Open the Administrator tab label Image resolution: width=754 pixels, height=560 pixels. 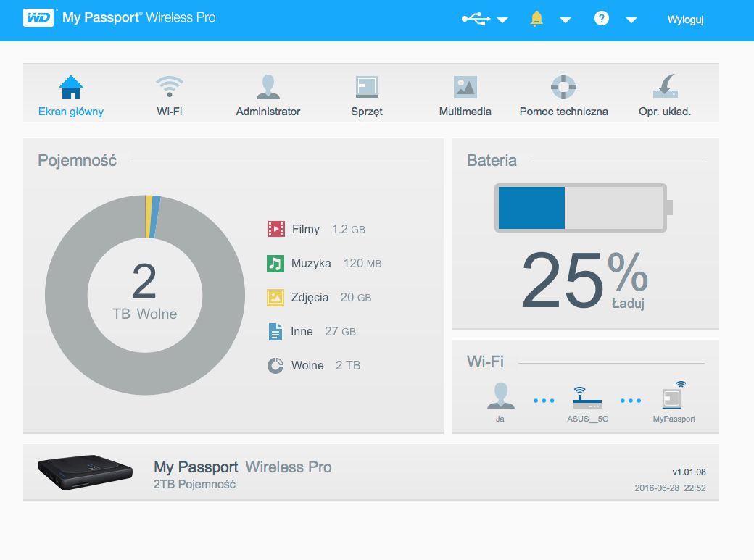click(268, 112)
